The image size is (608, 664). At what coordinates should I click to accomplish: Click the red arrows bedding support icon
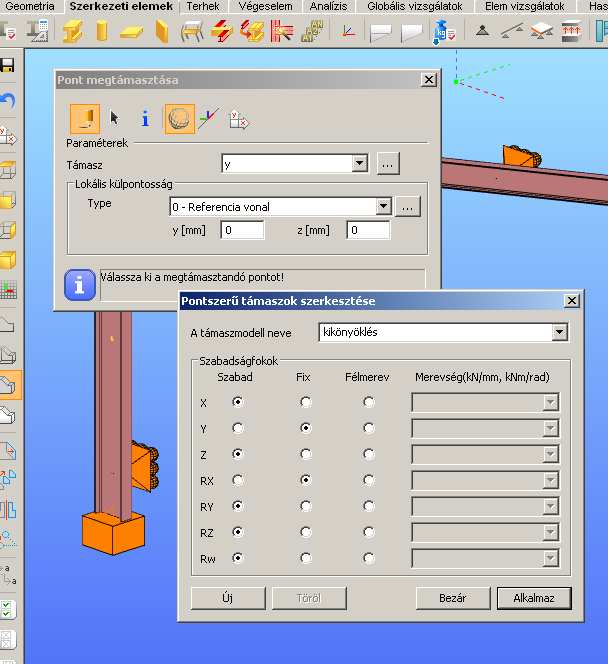pyautogui.click(x=571, y=31)
